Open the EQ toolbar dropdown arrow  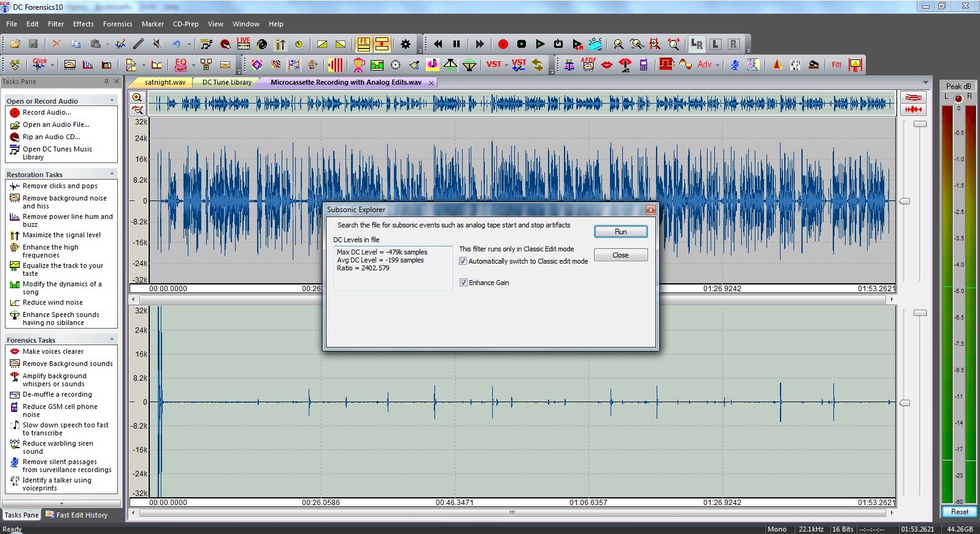click(193, 65)
